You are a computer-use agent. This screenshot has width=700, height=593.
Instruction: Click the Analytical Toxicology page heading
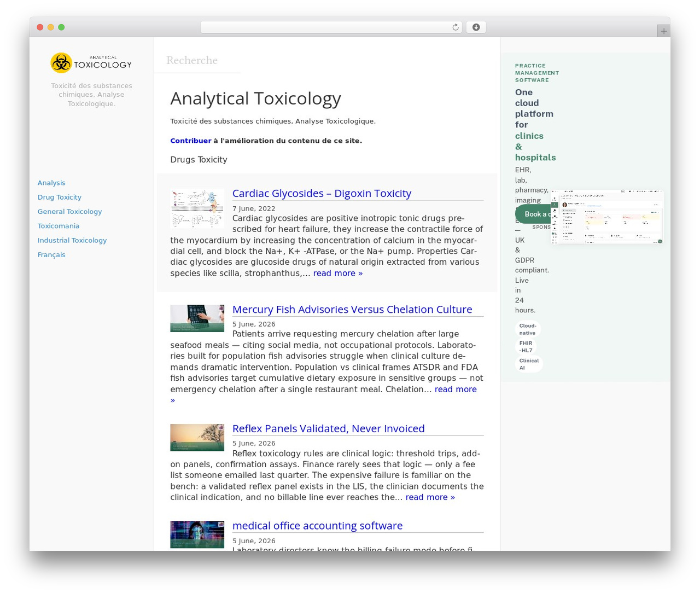tap(255, 98)
